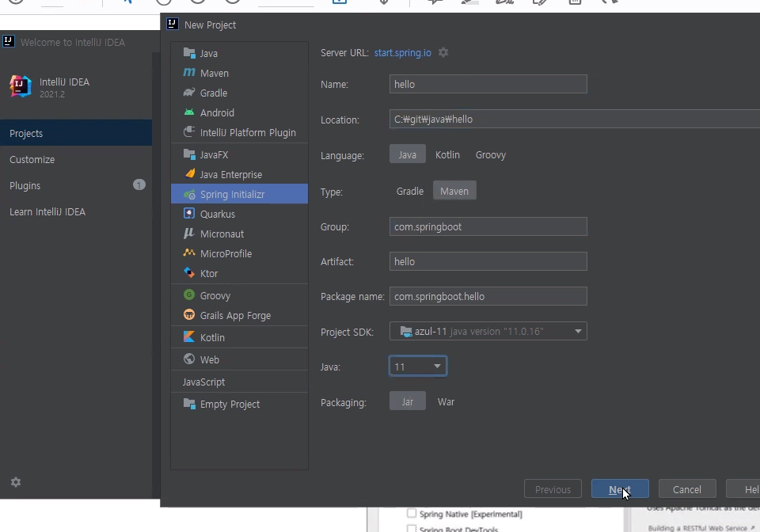Click the Help button
Image resolution: width=760 pixels, height=532 pixels.
pos(743,489)
